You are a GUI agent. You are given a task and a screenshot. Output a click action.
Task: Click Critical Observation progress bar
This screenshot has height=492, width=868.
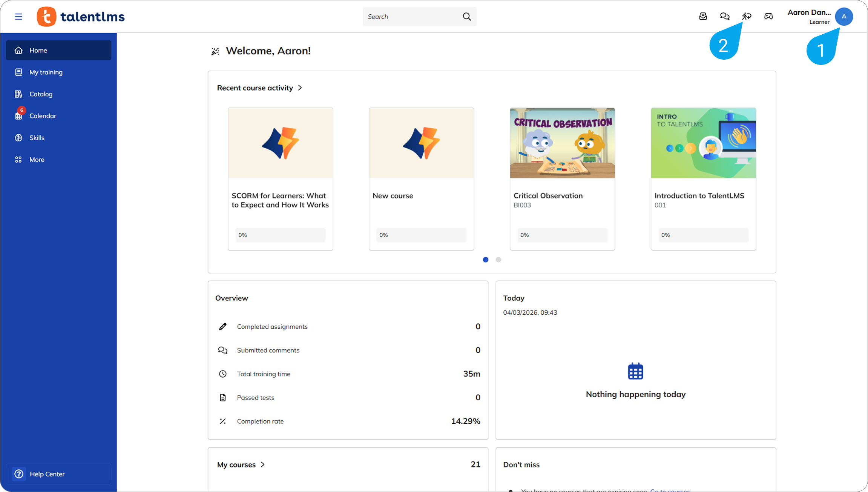coord(562,235)
